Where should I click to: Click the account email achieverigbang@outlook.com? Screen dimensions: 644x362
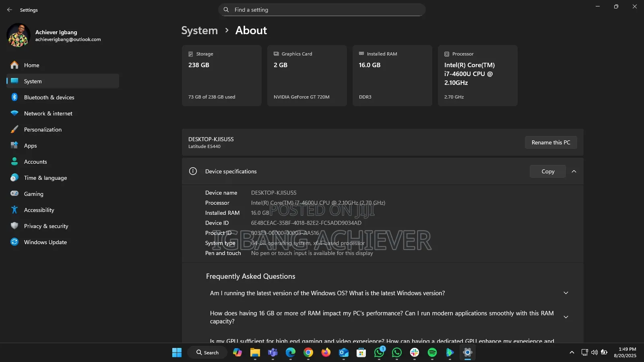68,39
